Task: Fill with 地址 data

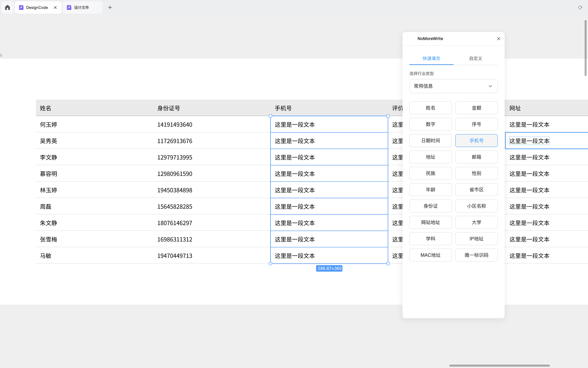Action: 430,157
